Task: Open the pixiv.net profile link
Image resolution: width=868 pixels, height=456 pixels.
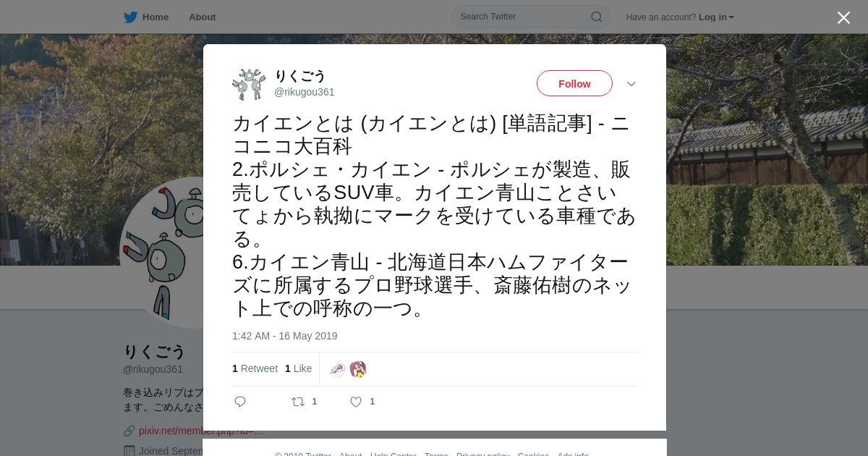Action: 201,431
